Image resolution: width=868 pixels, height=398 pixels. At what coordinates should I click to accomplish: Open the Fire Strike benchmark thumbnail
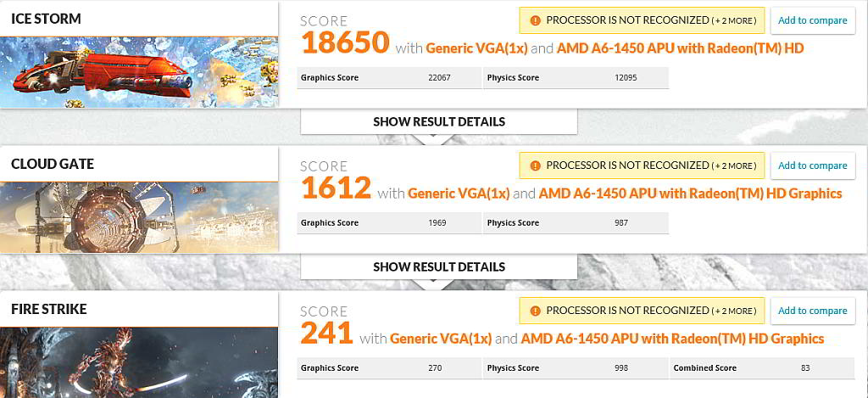pyautogui.click(x=139, y=362)
